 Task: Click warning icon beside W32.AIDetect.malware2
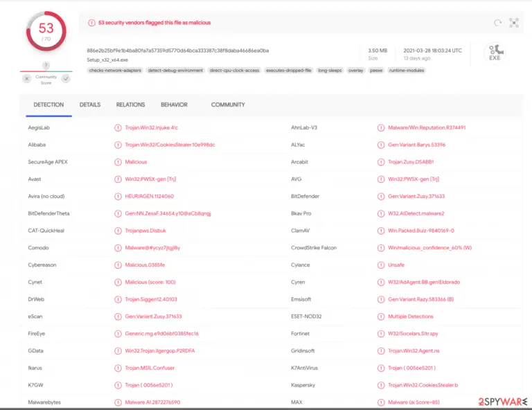point(381,213)
